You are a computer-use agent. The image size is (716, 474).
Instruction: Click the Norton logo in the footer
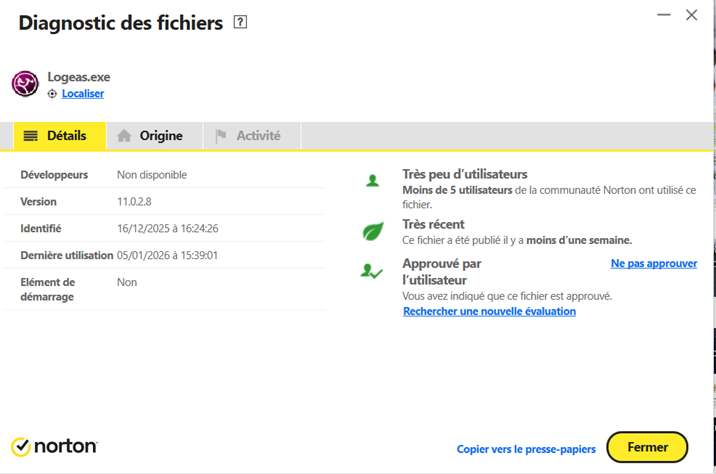[x=54, y=446]
